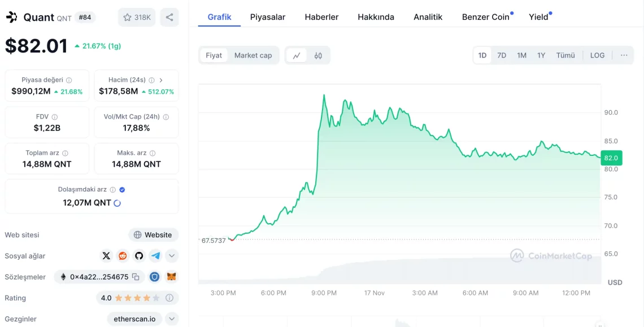The width and height of the screenshot is (644, 327).
Task: Click the Quant logo icon
Action: tap(11, 18)
